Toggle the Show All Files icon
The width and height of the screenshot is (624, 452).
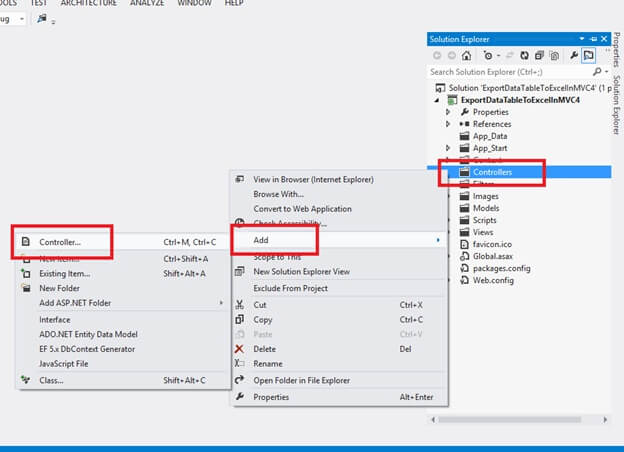[x=554, y=56]
